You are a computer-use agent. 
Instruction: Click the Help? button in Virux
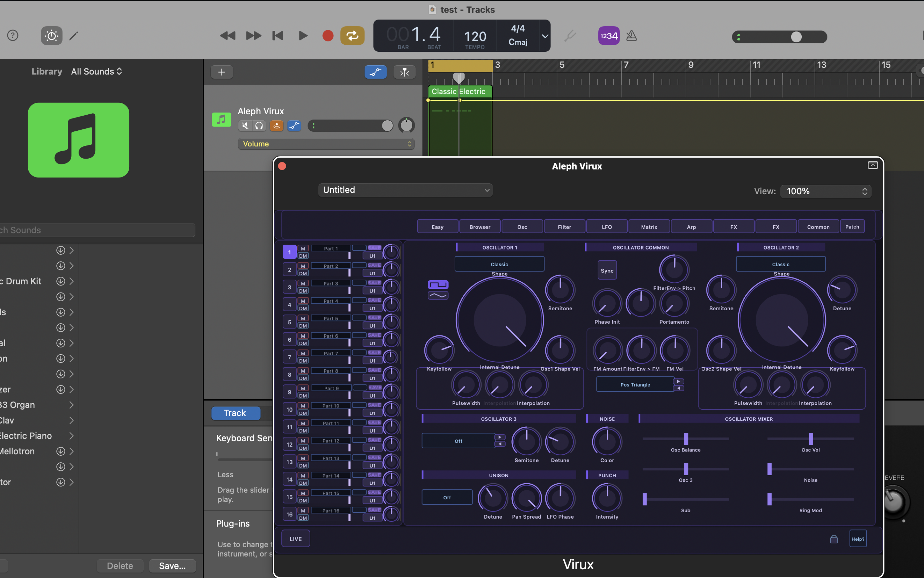(858, 539)
